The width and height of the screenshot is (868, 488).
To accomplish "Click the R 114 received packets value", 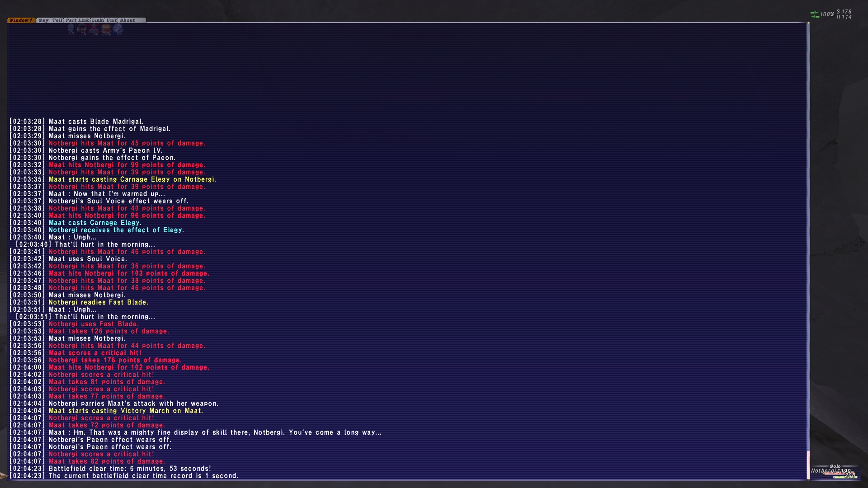I will 844,17.
